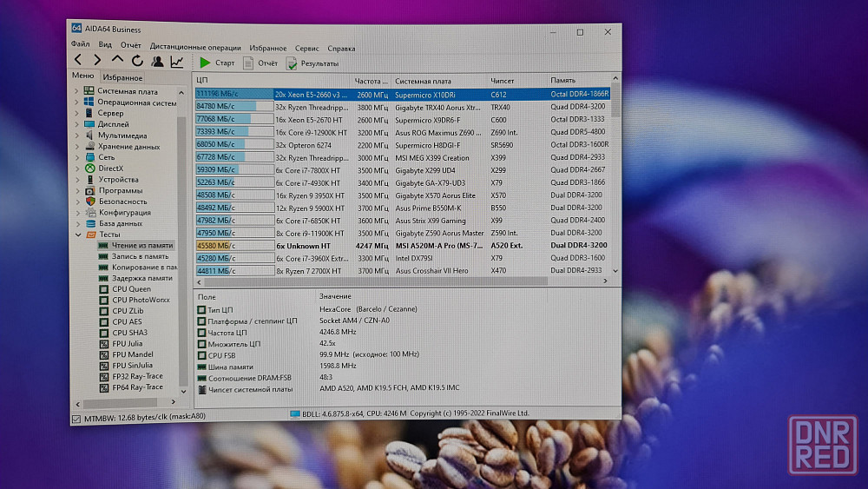This screenshot has width=868, height=489.
Task: Start the benchmark with green play button
Action: pos(205,63)
